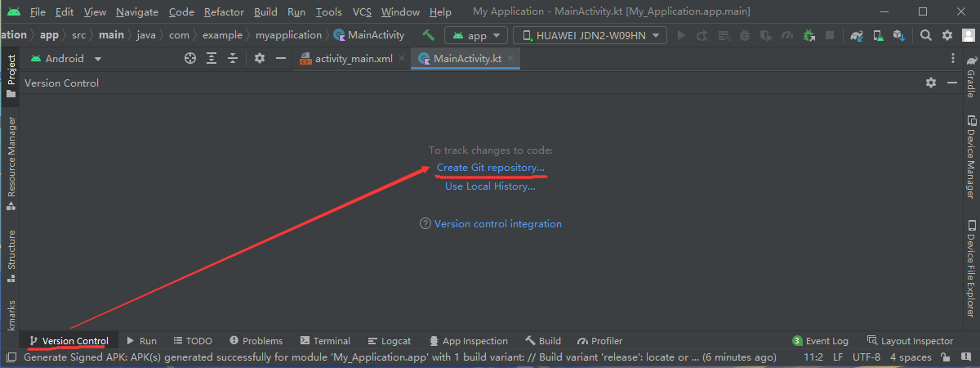Click Select Opened File target icon
The height and width of the screenshot is (368, 980).
pyautogui.click(x=190, y=58)
